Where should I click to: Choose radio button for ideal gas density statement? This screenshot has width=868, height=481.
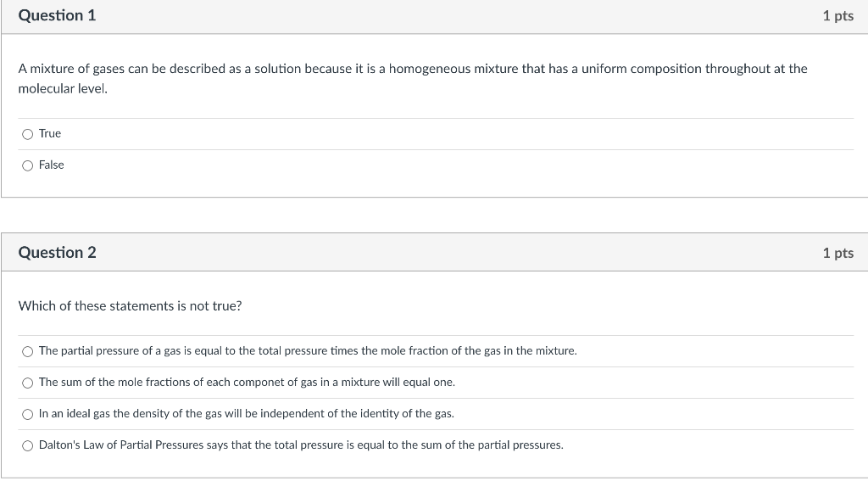click(x=28, y=415)
